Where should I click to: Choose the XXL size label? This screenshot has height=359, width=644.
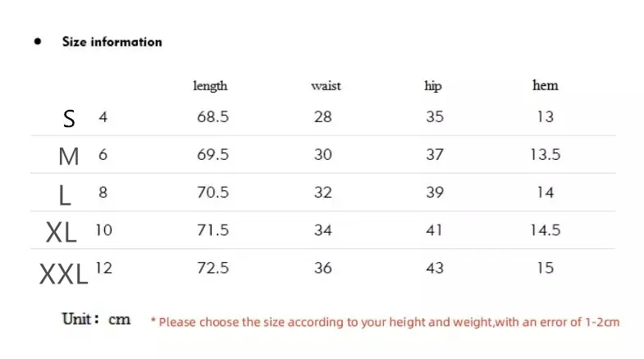pyautogui.click(x=63, y=271)
